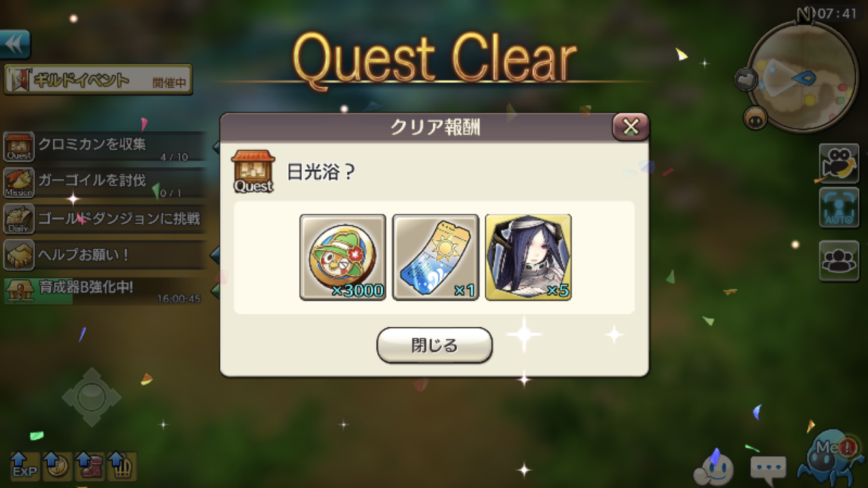Tap the 閉じる button in reward dialog
This screenshot has width=868, height=488.
click(435, 345)
